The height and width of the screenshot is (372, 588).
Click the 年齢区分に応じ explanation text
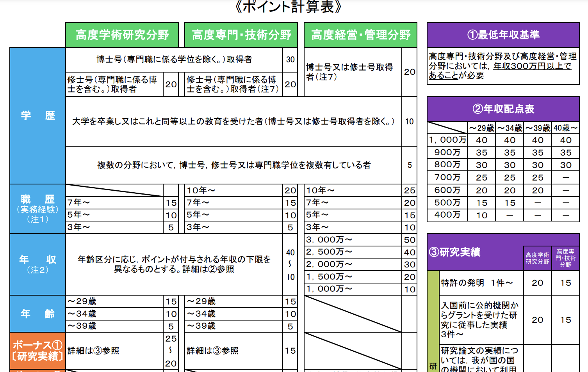(x=174, y=264)
